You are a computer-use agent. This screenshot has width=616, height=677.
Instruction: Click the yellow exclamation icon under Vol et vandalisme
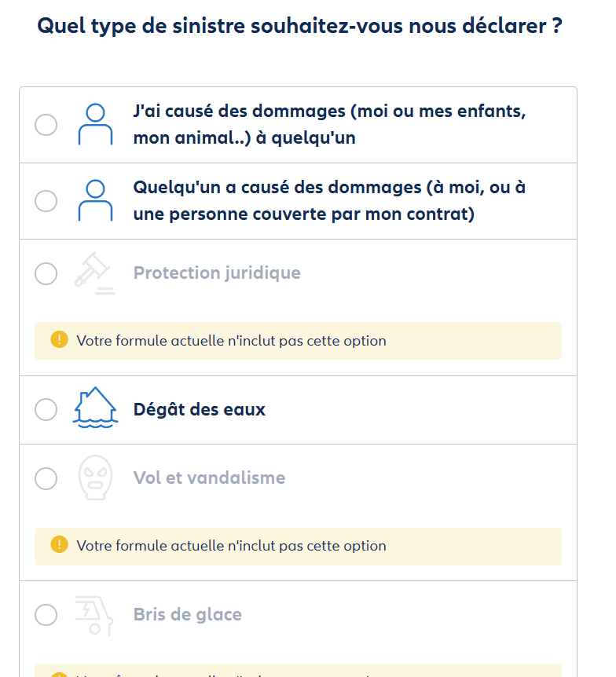coord(58,545)
